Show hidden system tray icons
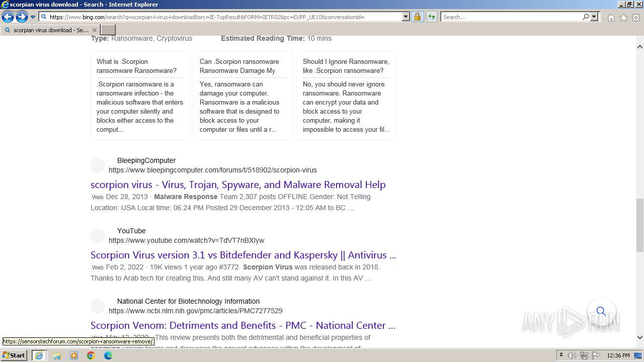Viewport: 644px width, 362px height. pyautogui.click(x=561, y=355)
